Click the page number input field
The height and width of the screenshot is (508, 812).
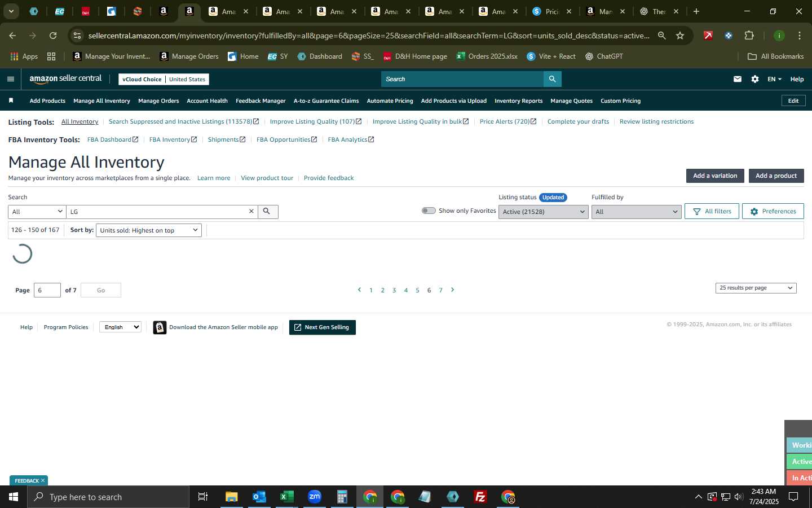[47, 290]
